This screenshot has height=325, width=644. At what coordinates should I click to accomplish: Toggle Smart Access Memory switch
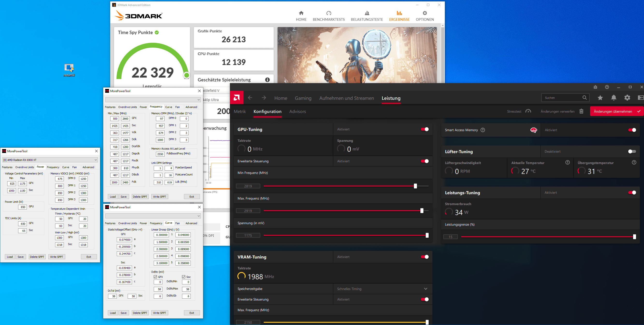(632, 130)
